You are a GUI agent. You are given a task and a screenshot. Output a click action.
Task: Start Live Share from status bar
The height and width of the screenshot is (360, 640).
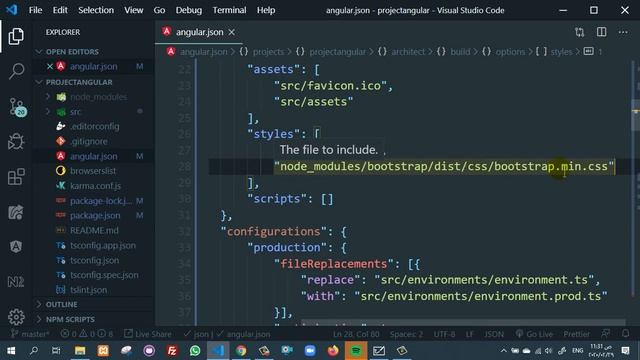[x=148, y=334]
